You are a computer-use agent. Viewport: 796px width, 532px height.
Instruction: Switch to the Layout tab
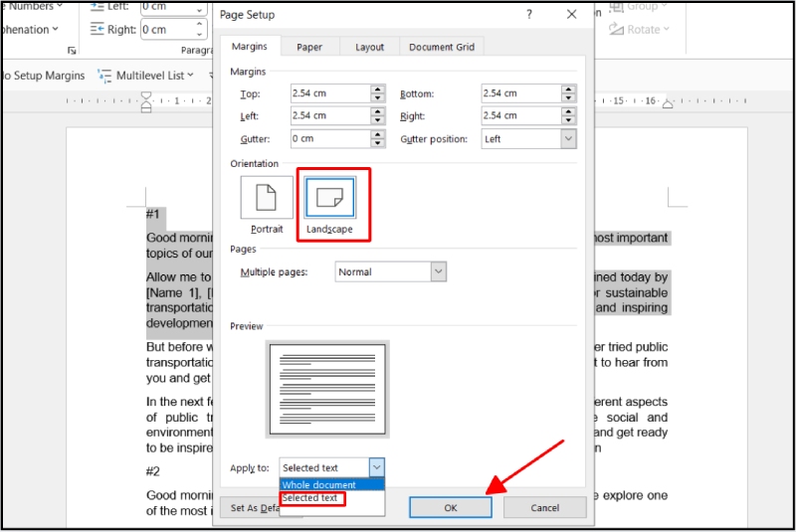tap(369, 47)
